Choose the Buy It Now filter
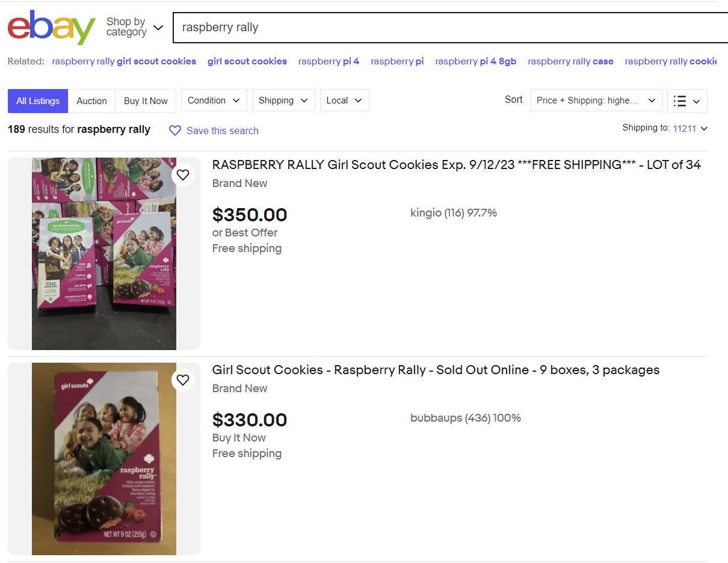The image size is (728, 563). coord(146,101)
